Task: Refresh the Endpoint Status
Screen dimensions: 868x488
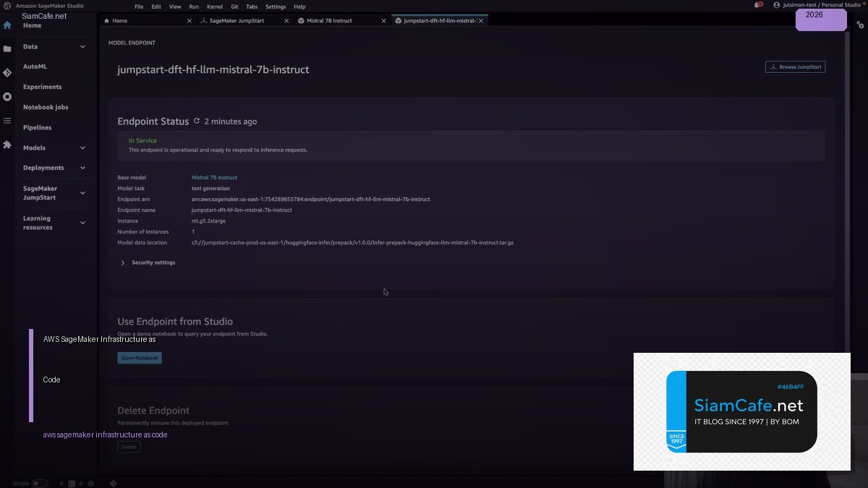Action: pyautogui.click(x=196, y=121)
